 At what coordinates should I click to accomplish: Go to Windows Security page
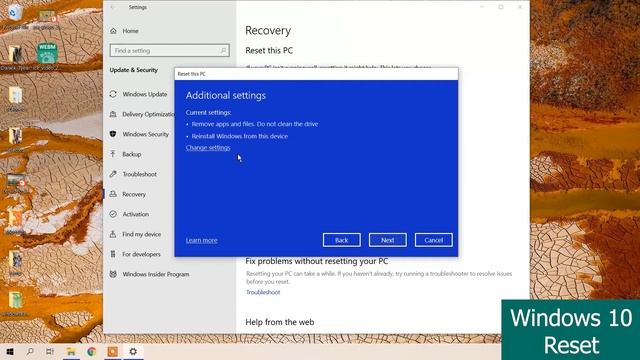point(145,134)
